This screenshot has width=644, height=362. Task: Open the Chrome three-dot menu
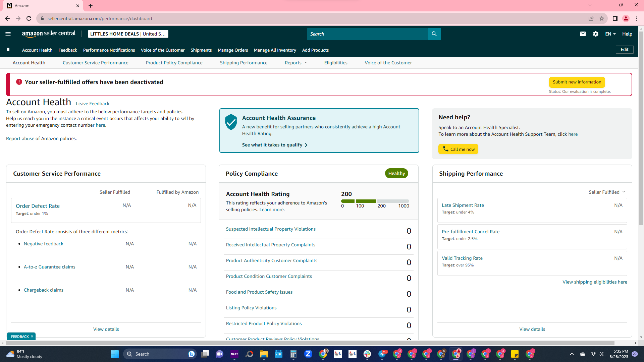tap(637, 18)
